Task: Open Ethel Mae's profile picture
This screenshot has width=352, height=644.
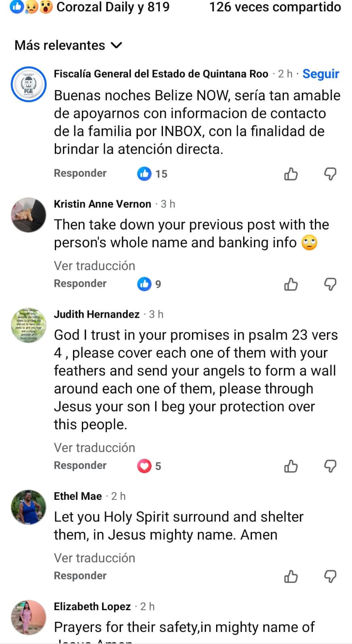Action: [x=29, y=507]
